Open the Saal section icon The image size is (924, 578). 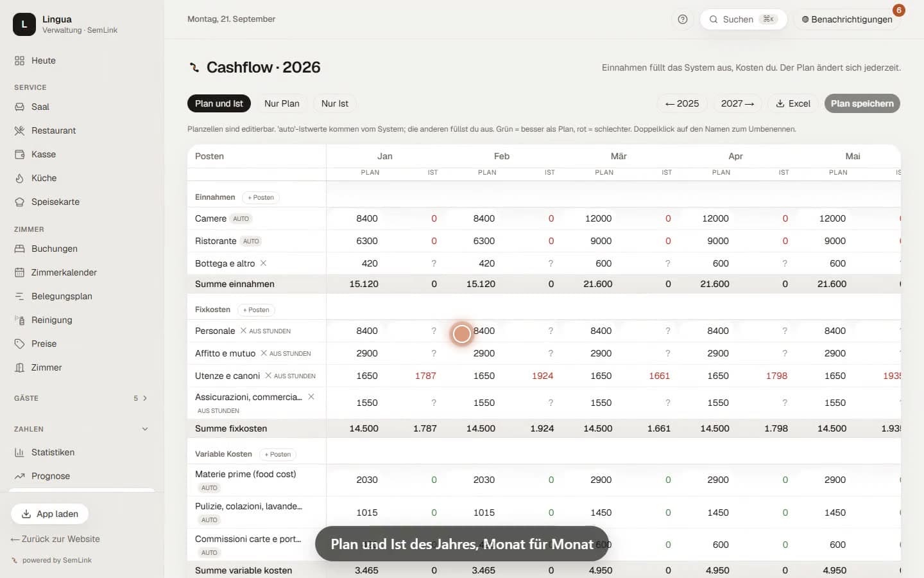click(19, 107)
